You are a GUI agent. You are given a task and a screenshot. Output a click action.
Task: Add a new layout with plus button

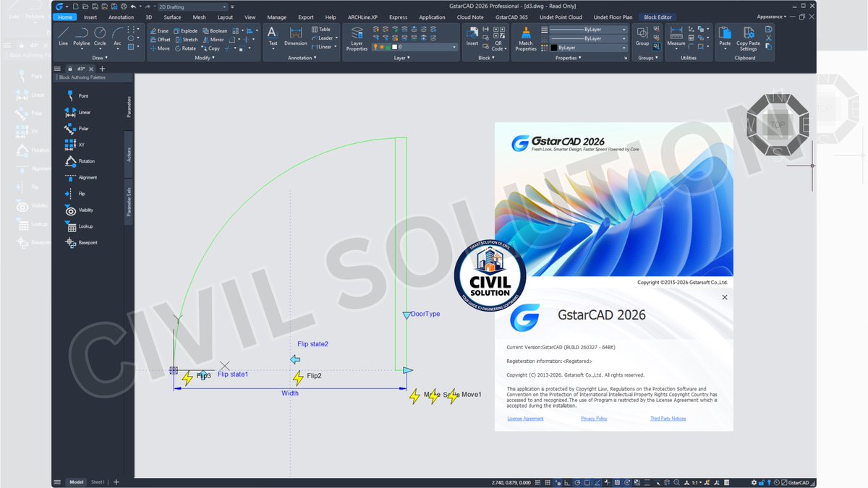tap(116, 482)
